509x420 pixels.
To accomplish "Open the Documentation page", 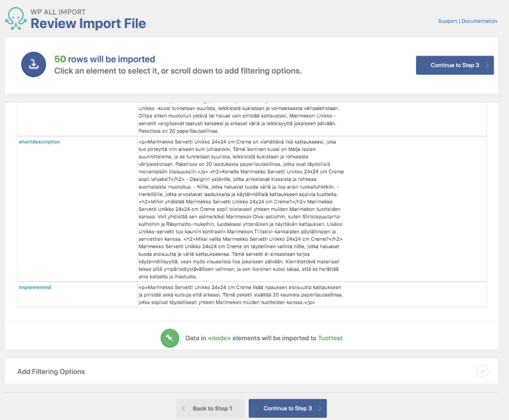I will click(x=479, y=21).
